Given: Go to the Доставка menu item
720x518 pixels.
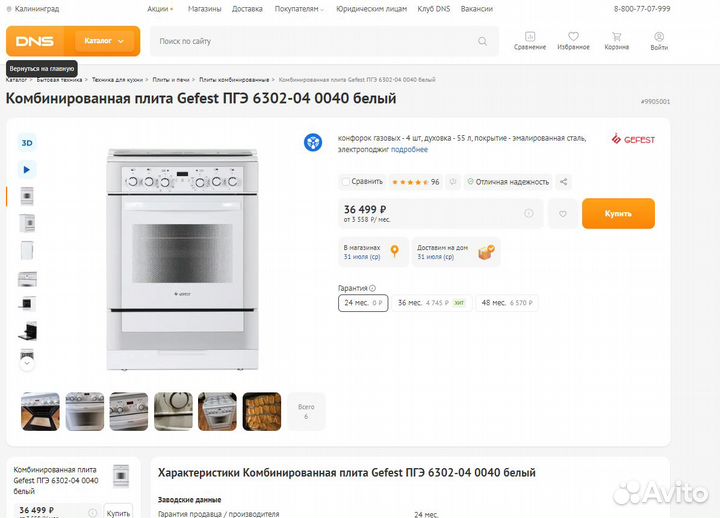Looking at the screenshot, I should click(247, 8).
